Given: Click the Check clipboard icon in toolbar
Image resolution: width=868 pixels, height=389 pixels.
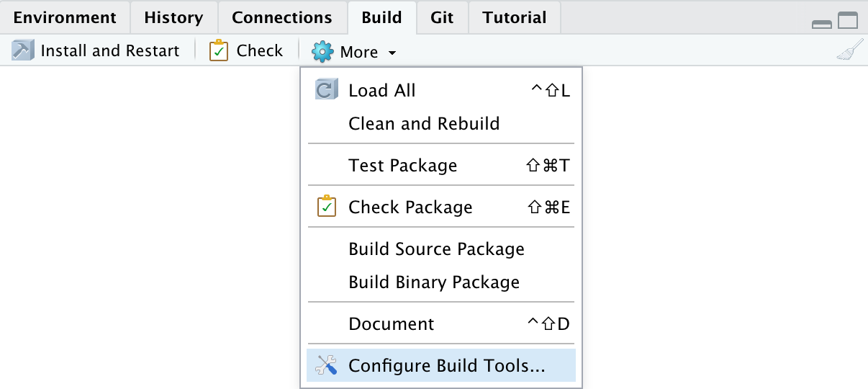Looking at the screenshot, I should coord(219,50).
